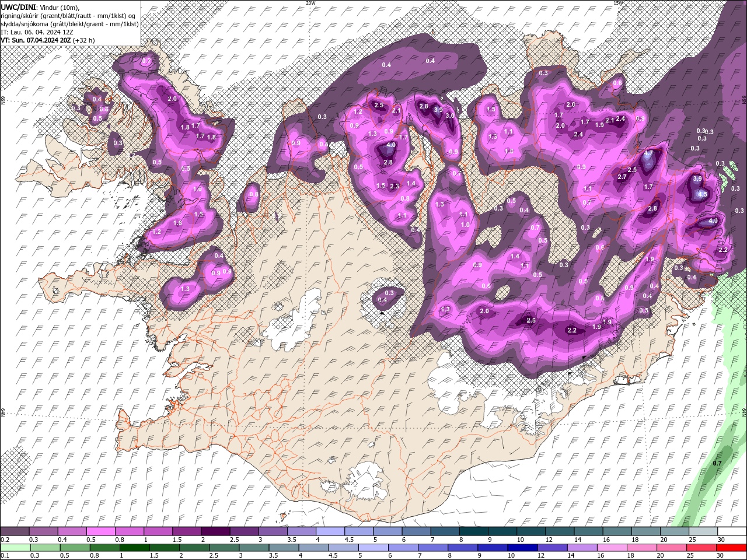Image resolution: width=747 pixels, height=560 pixels.
Task: Click the '0.1' label in the legend
Action: tap(5, 555)
